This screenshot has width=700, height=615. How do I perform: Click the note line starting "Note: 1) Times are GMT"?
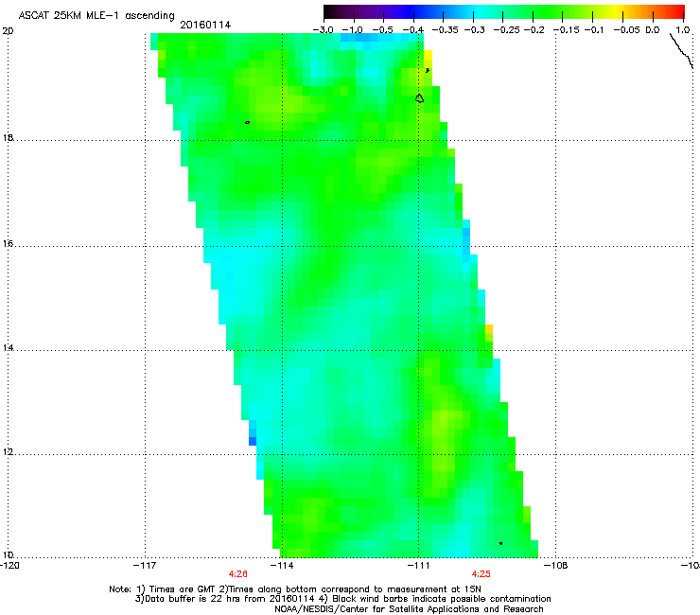pyautogui.click(x=295, y=589)
